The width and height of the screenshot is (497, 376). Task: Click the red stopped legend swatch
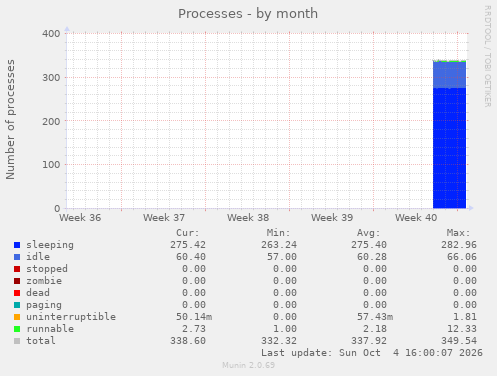[x=17, y=269]
